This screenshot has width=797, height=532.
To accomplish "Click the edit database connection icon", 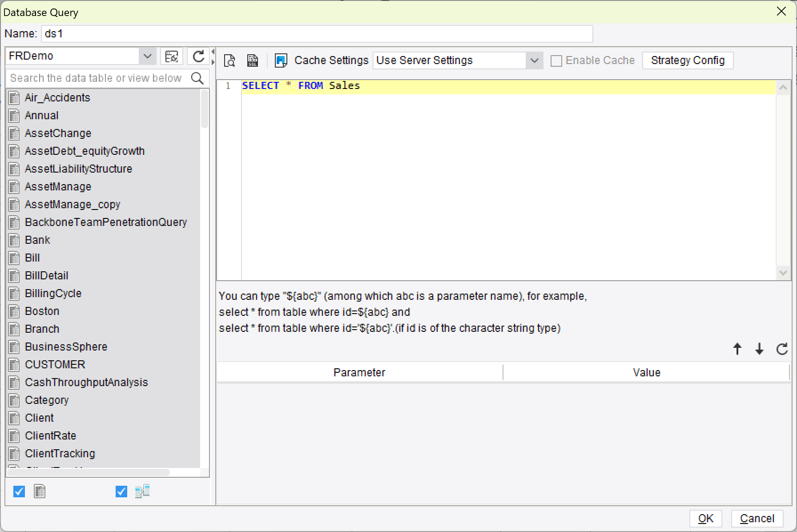I will pos(172,56).
